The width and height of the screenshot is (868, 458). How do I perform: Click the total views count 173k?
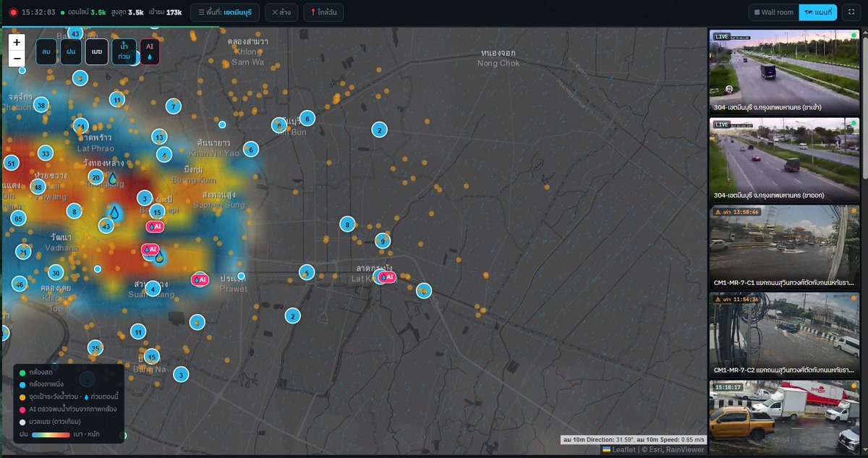(x=174, y=12)
